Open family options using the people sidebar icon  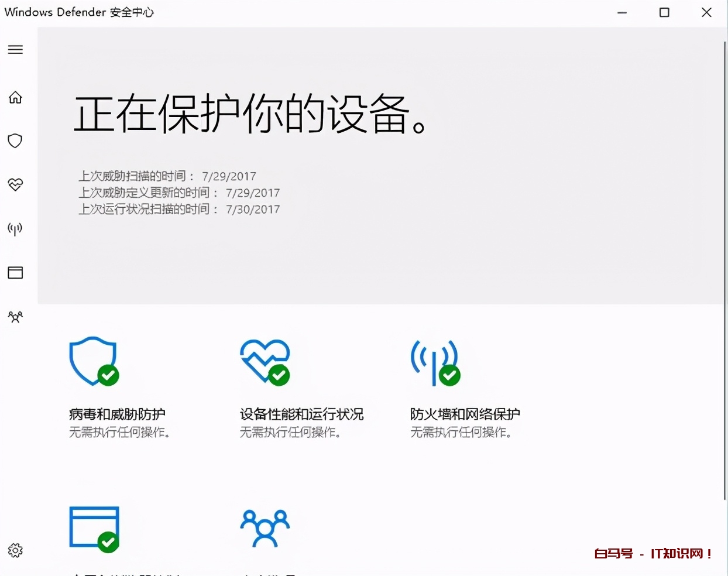[15, 317]
